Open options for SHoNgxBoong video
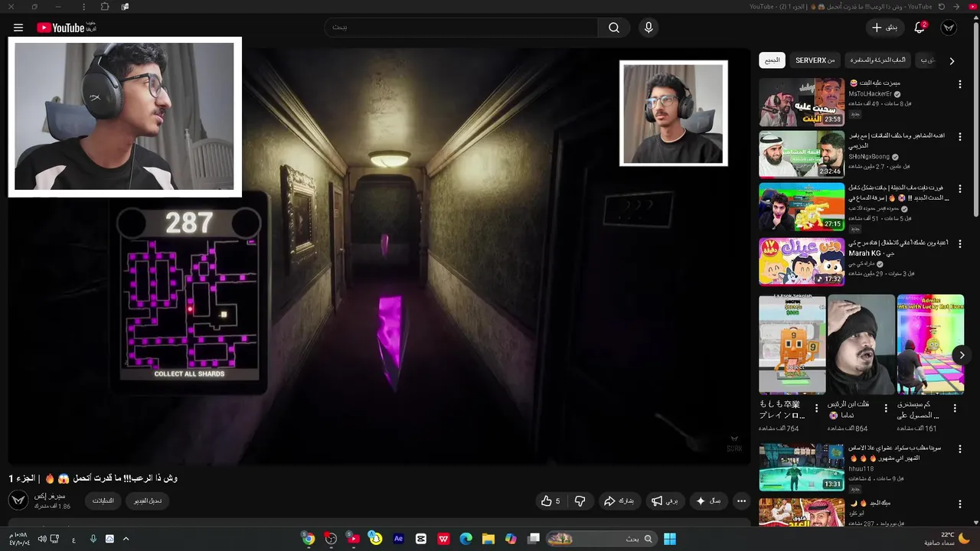Image resolution: width=980 pixels, height=551 pixels. (x=959, y=137)
